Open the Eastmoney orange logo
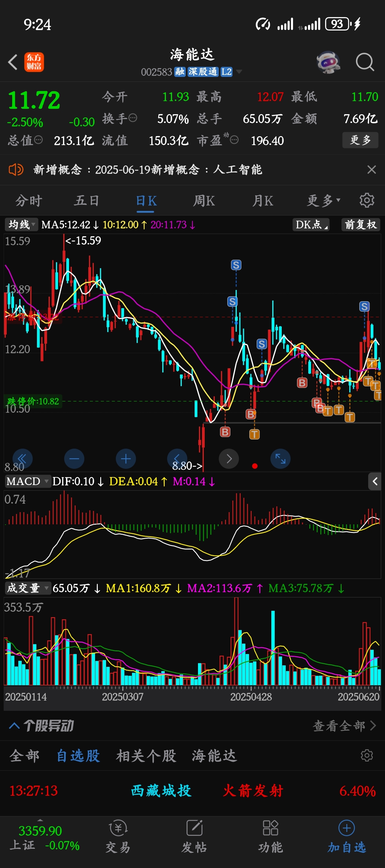Image resolution: width=385 pixels, height=868 pixels. click(x=34, y=62)
